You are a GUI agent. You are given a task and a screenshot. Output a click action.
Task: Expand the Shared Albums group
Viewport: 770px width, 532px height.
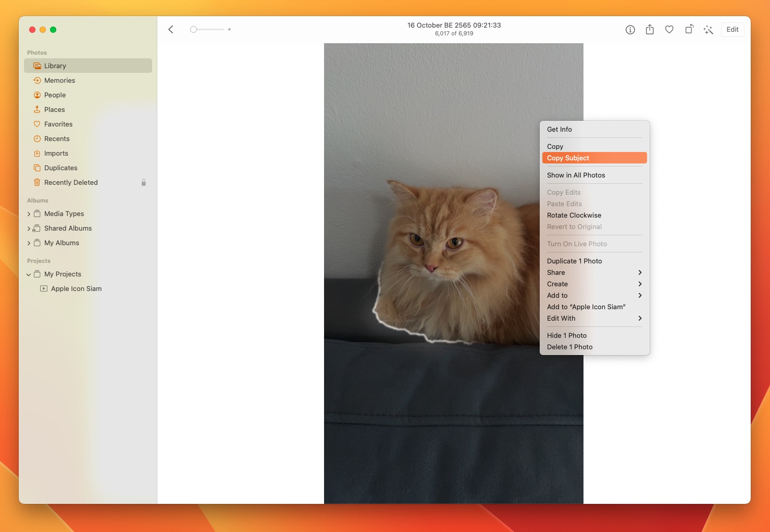(x=29, y=229)
